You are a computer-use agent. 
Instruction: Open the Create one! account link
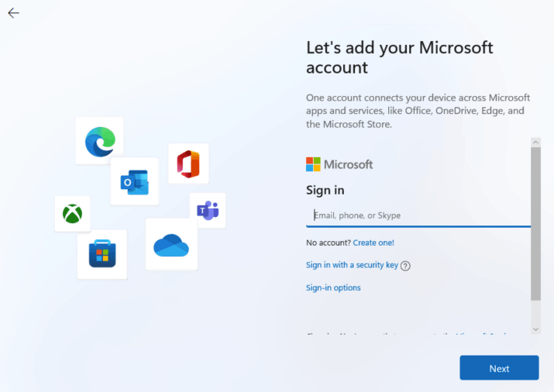tap(373, 242)
